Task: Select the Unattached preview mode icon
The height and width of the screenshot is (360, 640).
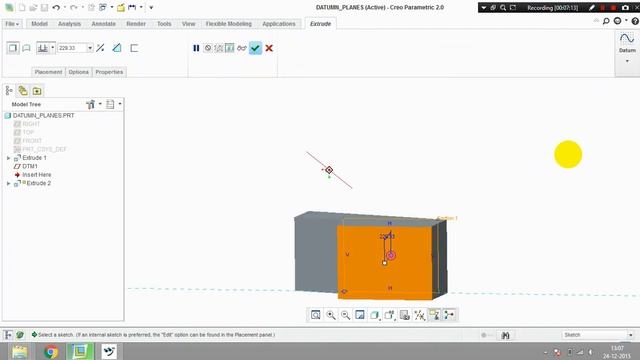Action: coord(219,48)
